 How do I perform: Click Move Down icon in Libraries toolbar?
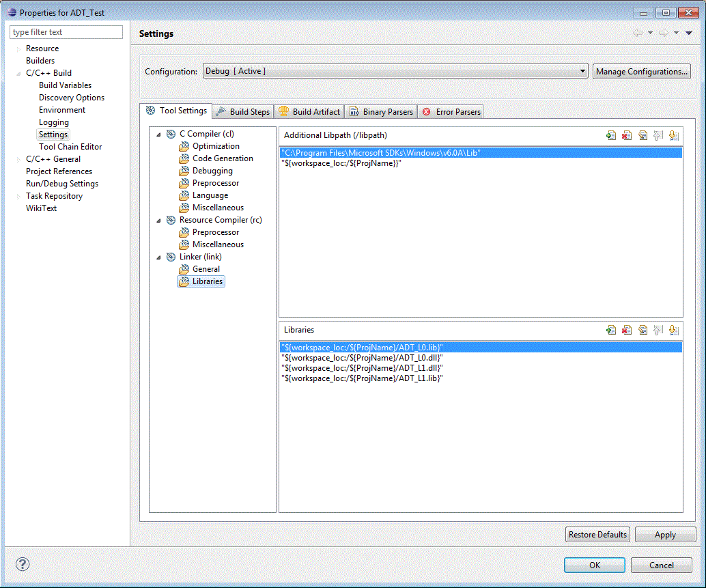[x=673, y=331]
